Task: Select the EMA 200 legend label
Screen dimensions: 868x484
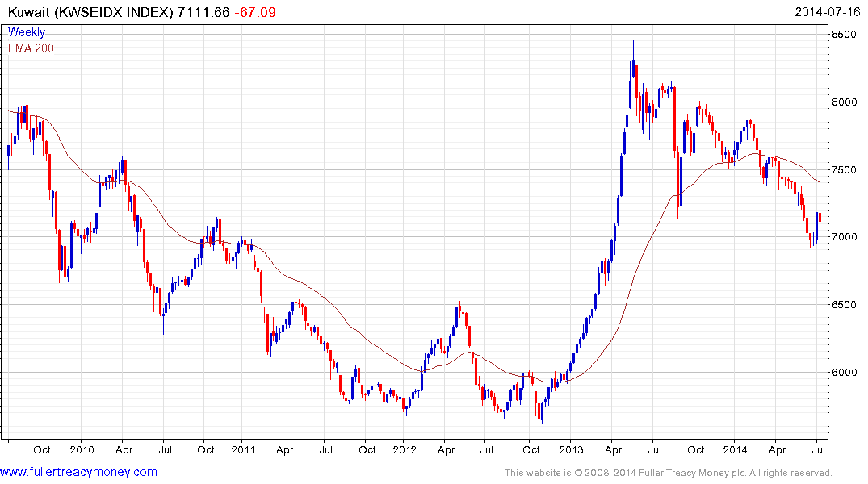Action: point(31,48)
